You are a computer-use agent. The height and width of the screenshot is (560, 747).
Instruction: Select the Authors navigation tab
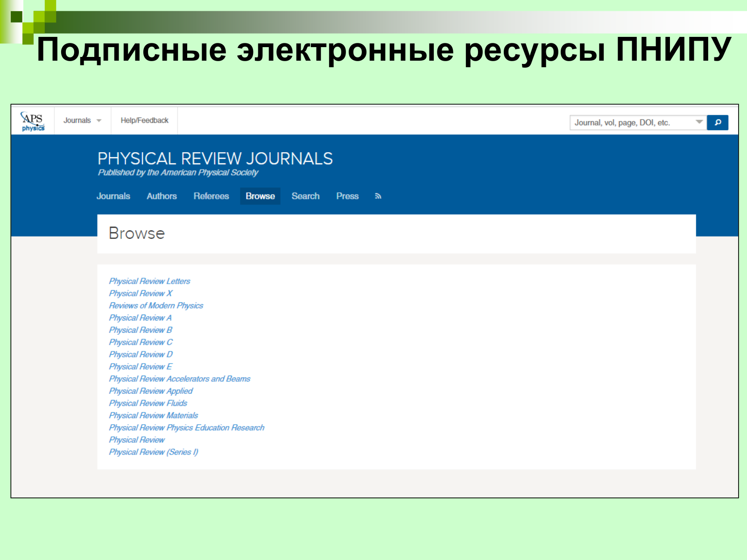click(162, 196)
